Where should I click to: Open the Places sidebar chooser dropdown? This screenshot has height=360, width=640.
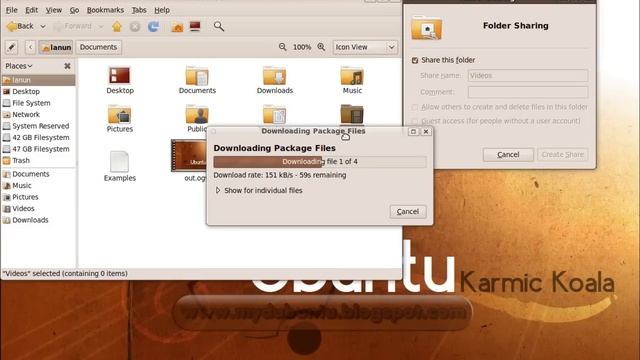[19, 66]
